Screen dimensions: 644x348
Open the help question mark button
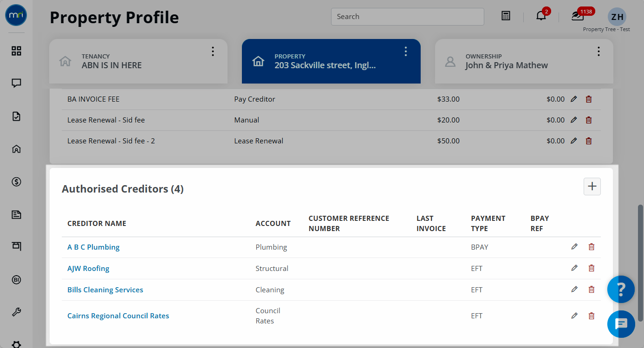pyautogui.click(x=621, y=290)
